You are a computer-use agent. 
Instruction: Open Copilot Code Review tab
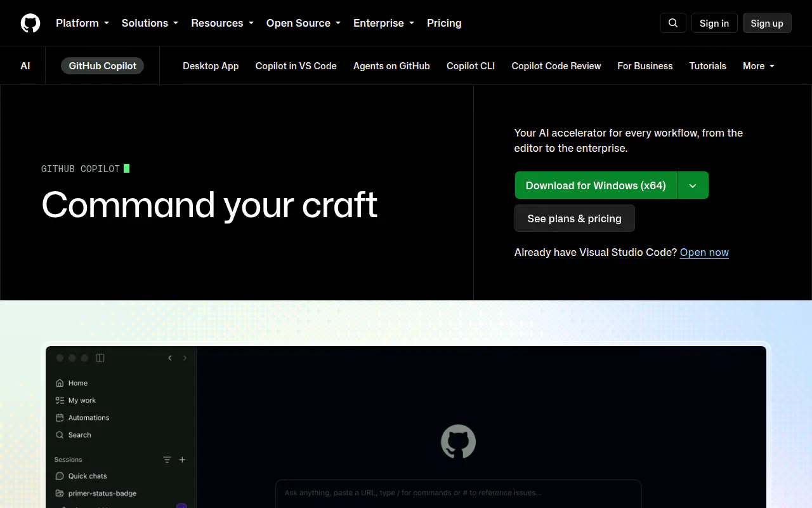tap(556, 66)
